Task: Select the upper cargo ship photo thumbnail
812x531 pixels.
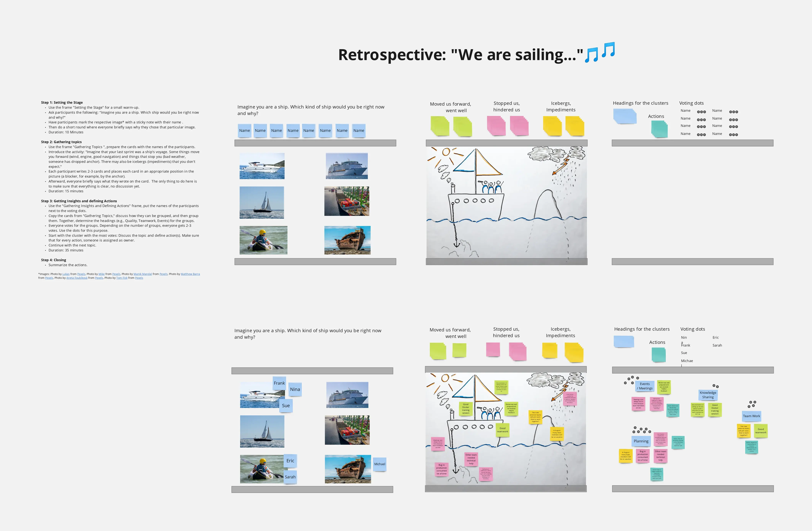Action: [x=347, y=201]
